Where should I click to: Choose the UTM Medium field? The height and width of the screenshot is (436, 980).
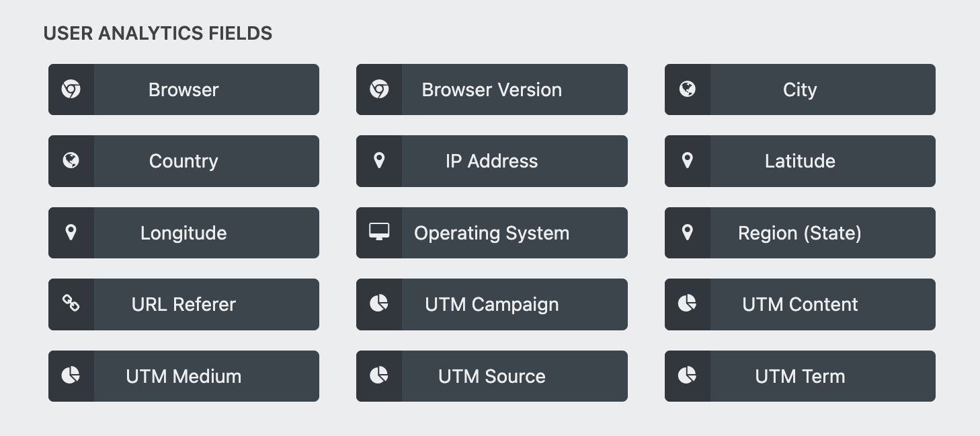183,376
